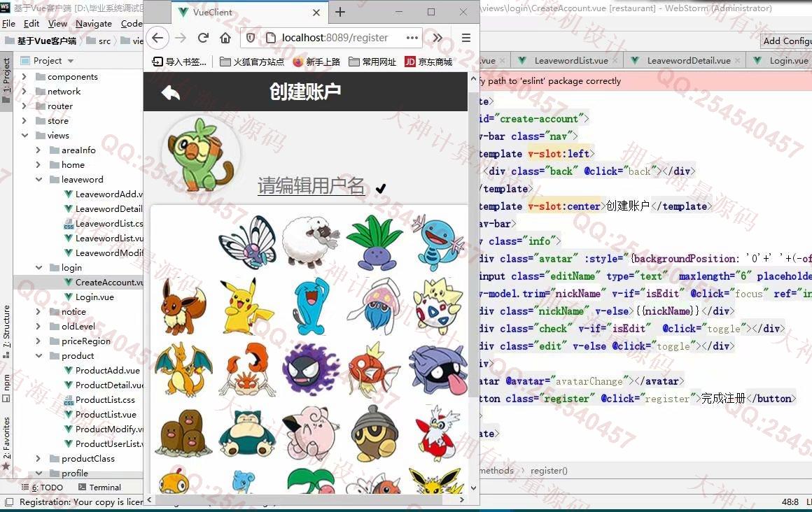
Task: Choose the Magikarp avatar
Action: click(x=375, y=370)
